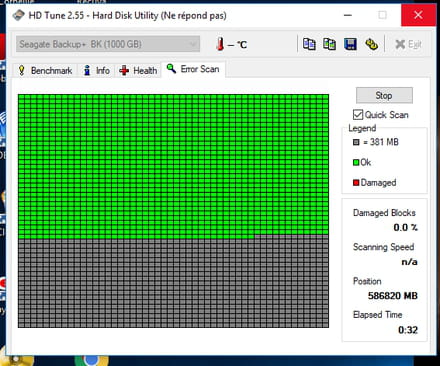Click the copy screenshot to clipboard icon
440x366 pixels.
click(329, 44)
